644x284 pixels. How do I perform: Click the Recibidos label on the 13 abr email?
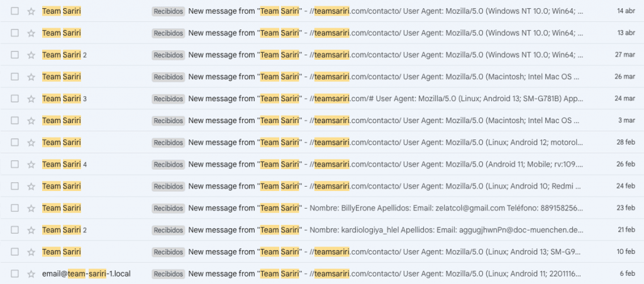point(168,33)
